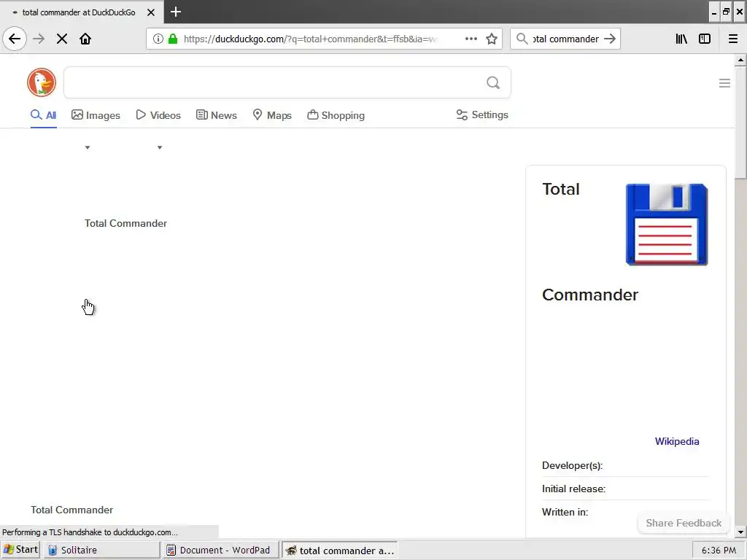The height and width of the screenshot is (560, 747).
Task: Minimize the Firefox window
Action: [713, 12]
